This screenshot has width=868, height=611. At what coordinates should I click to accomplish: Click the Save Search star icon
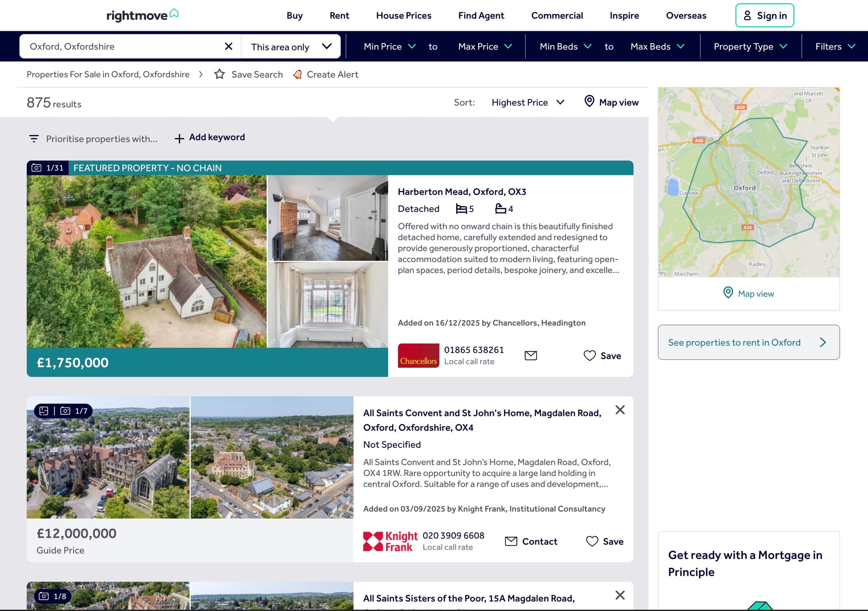coord(220,74)
